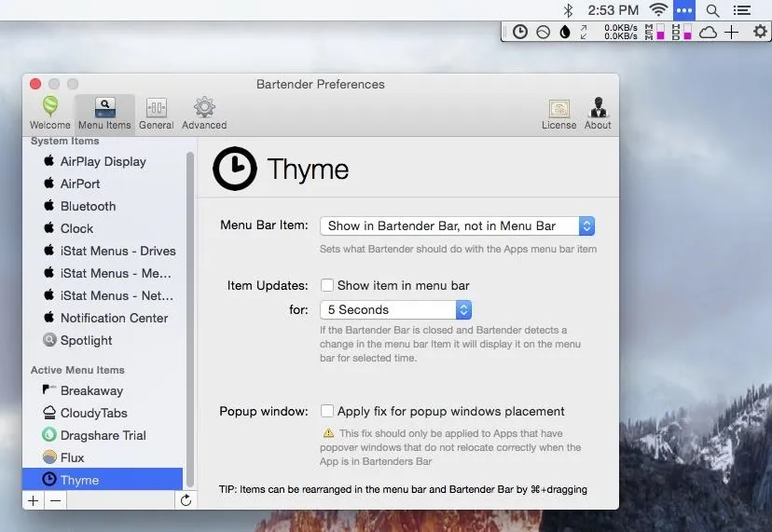Click the Flux icon in the list
The image size is (772, 532).
tap(49, 457)
